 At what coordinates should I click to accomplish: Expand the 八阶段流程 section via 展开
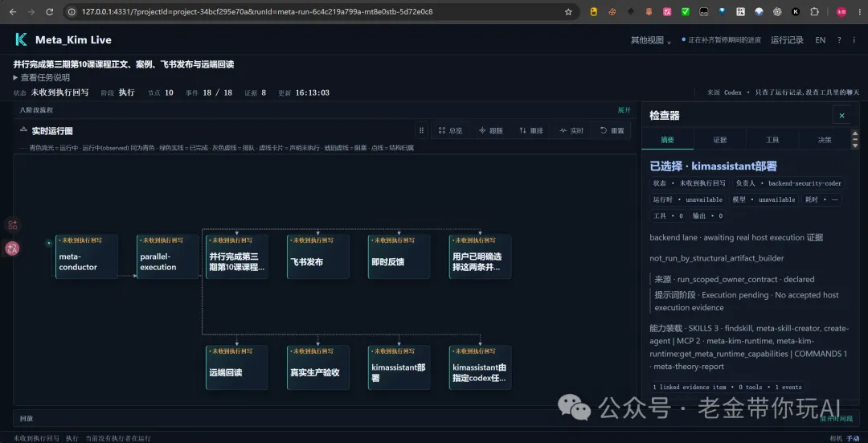(x=624, y=109)
